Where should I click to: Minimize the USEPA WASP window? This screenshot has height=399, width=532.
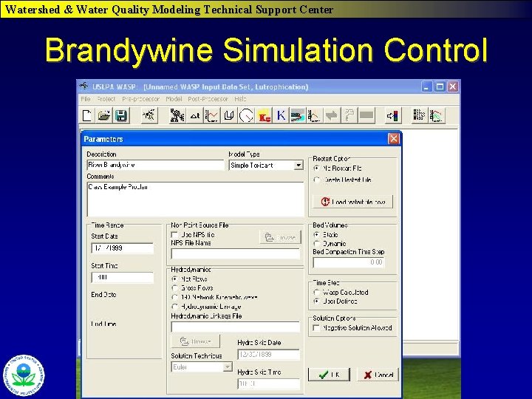pos(426,87)
